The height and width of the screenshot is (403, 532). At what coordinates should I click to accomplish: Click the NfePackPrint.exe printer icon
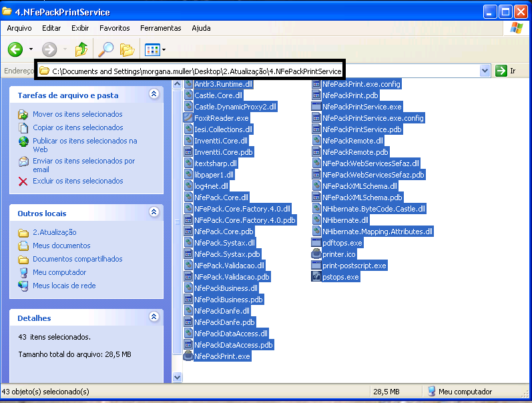(188, 356)
